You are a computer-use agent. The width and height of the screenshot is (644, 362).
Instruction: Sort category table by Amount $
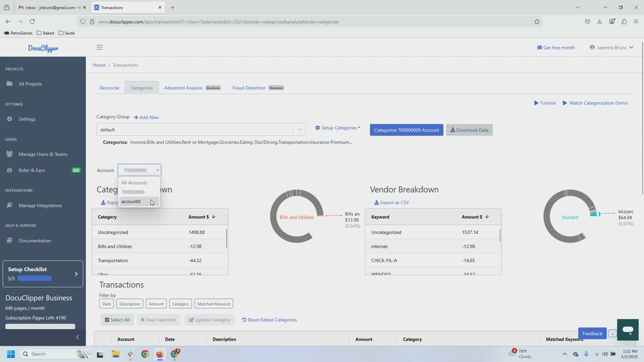point(202,217)
